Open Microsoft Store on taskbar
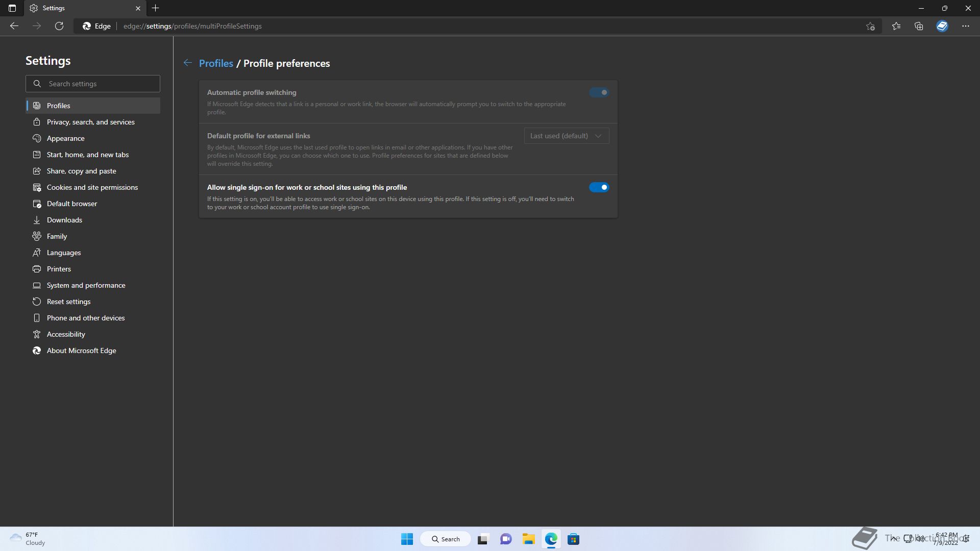This screenshot has height=551, width=980. pyautogui.click(x=573, y=539)
